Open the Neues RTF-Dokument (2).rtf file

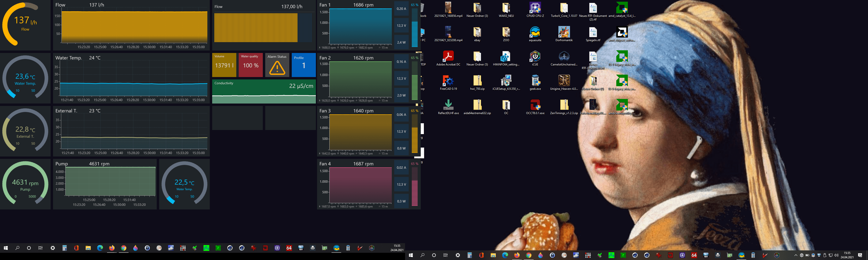point(593,12)
